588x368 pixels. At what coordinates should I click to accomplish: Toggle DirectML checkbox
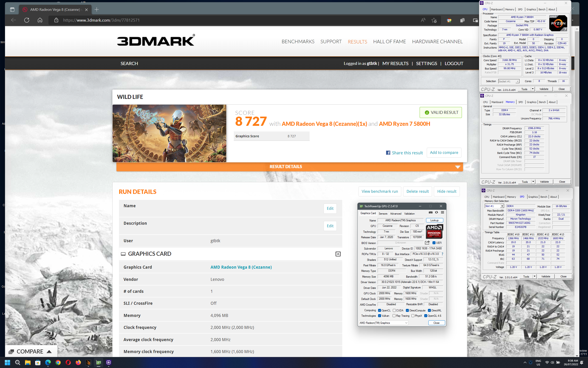[x=429, y=310]
